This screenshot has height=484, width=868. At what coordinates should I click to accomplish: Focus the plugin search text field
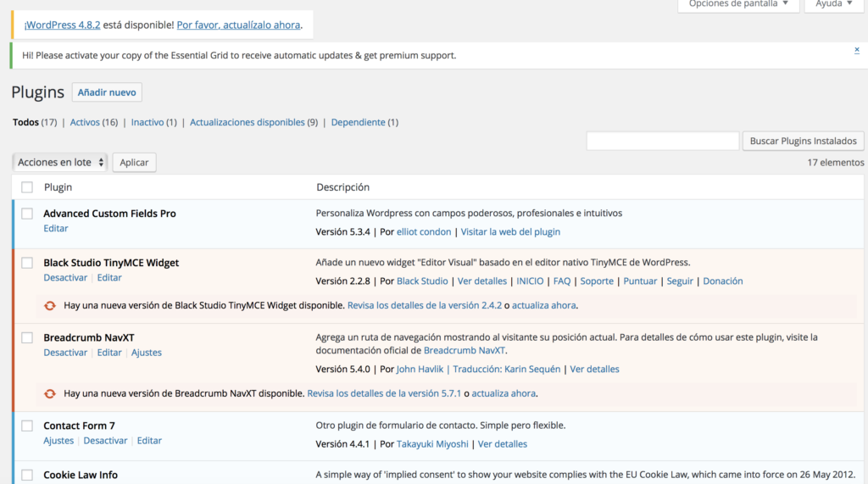(x=662, y=141)
